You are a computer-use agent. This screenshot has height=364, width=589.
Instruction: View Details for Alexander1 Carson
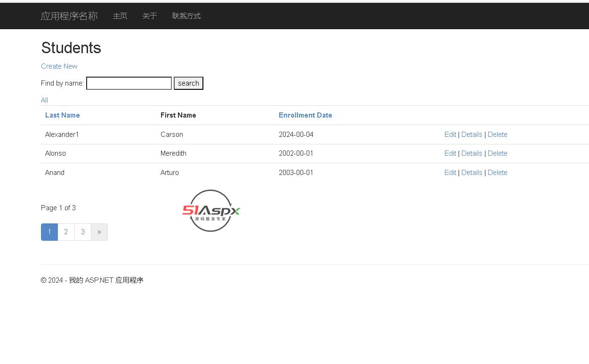[472, 135]
